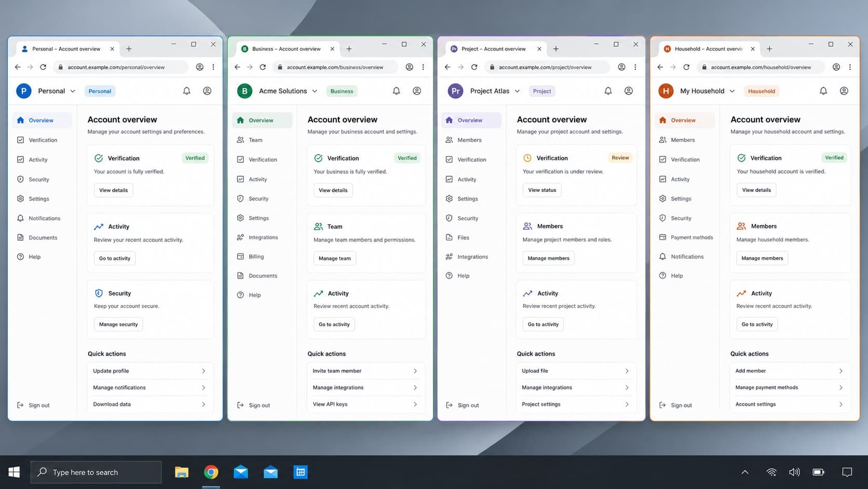Open Wi-Fi settings in system tray
868x489 pixels.
coord(771,472)
